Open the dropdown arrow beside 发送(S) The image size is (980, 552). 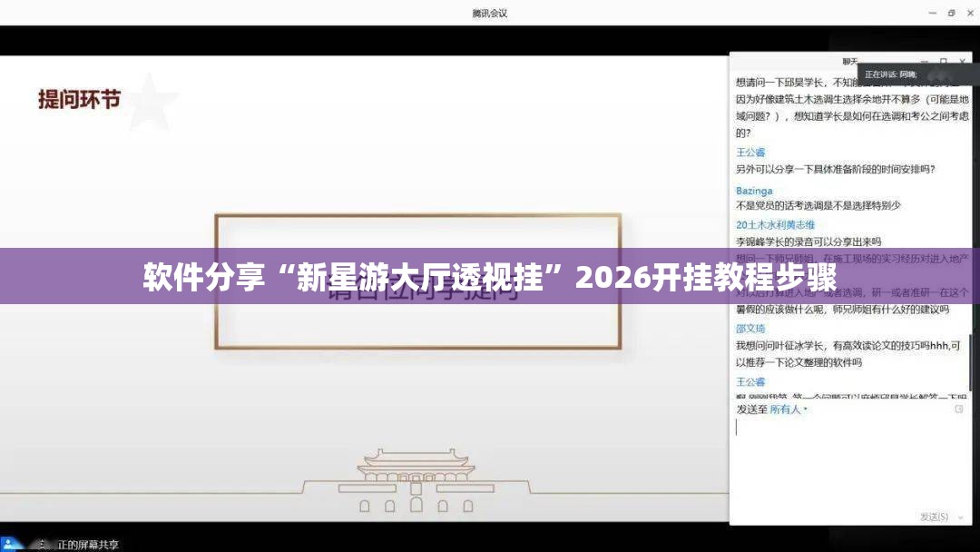pos(960,517)
